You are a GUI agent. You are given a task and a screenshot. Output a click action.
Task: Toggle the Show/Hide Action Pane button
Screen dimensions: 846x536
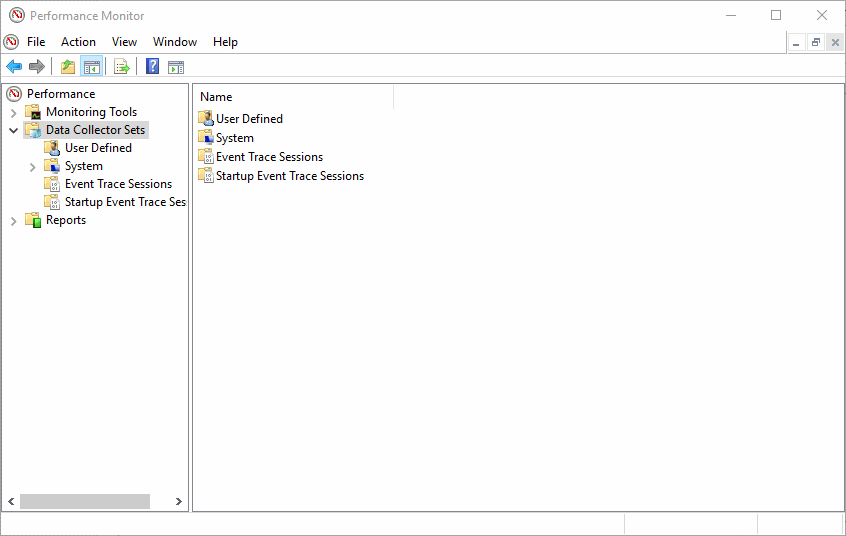(x=176, y=67)
